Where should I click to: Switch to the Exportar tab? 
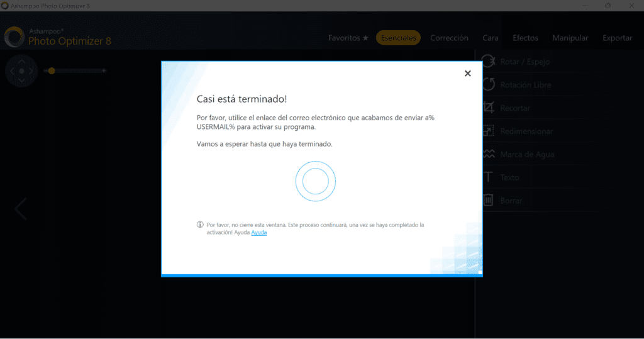pyautogui.click(x=617, y=38)
